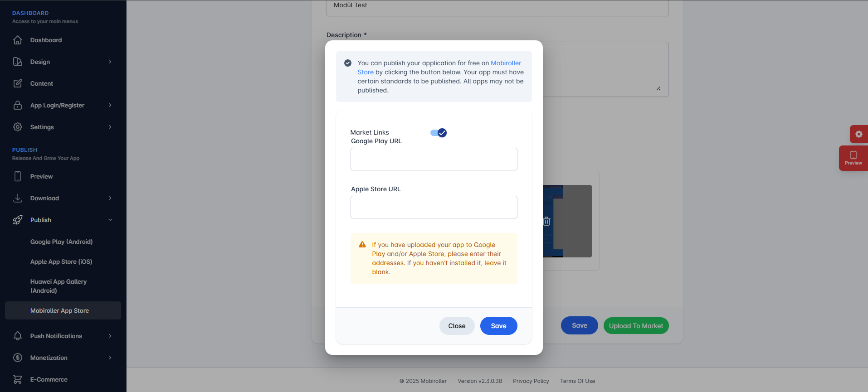Click the Monetization dollar icon
Screen dimensions: 868x392
coord(18,358)
